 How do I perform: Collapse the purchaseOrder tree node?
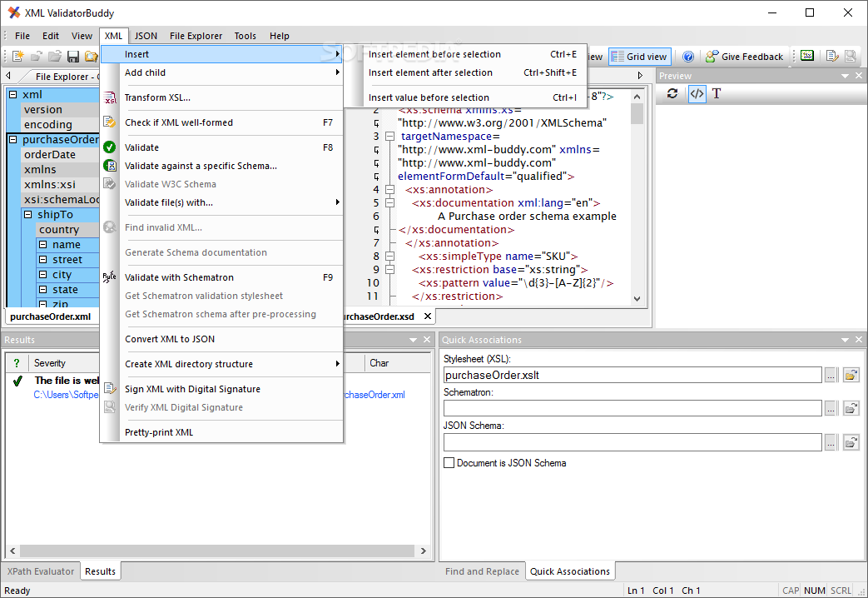coord(13,140)
